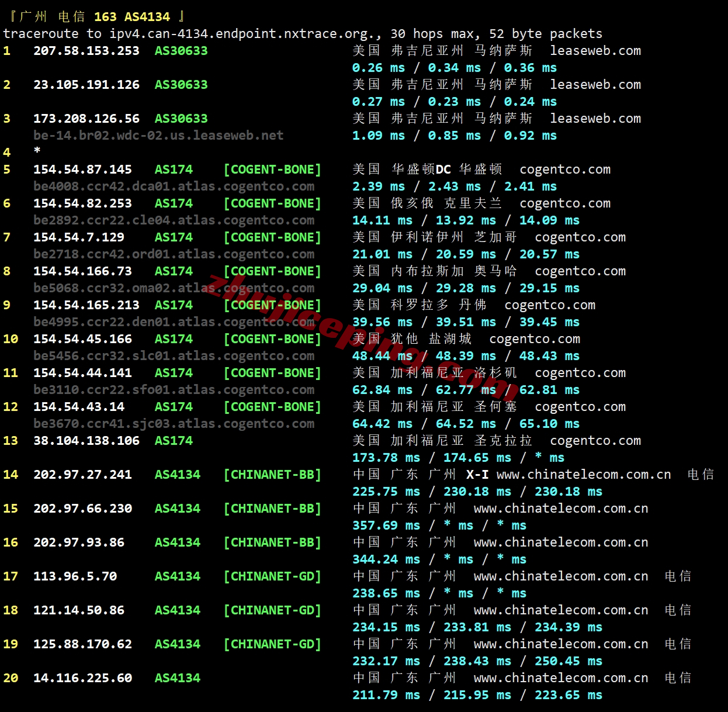Select the IP address 121.14.50.86

coord(79,610)
